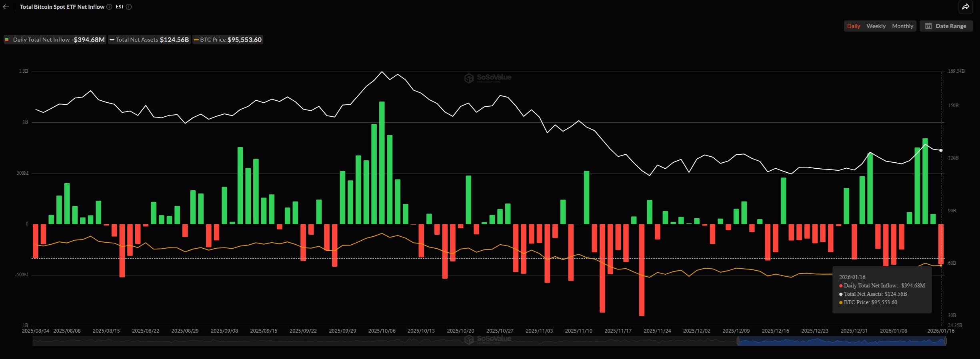Click the tallest green inflow bar
Viewport: 980px width, 359px height.
(382, 163)
